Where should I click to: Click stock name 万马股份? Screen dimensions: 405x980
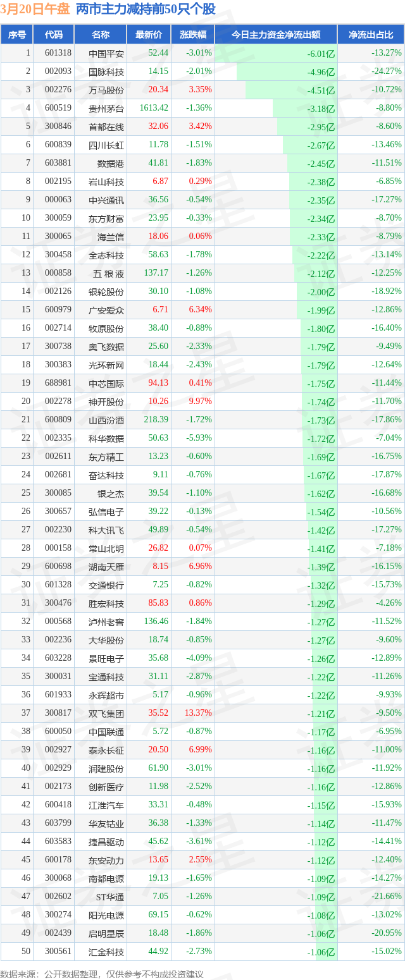[107, 90]
